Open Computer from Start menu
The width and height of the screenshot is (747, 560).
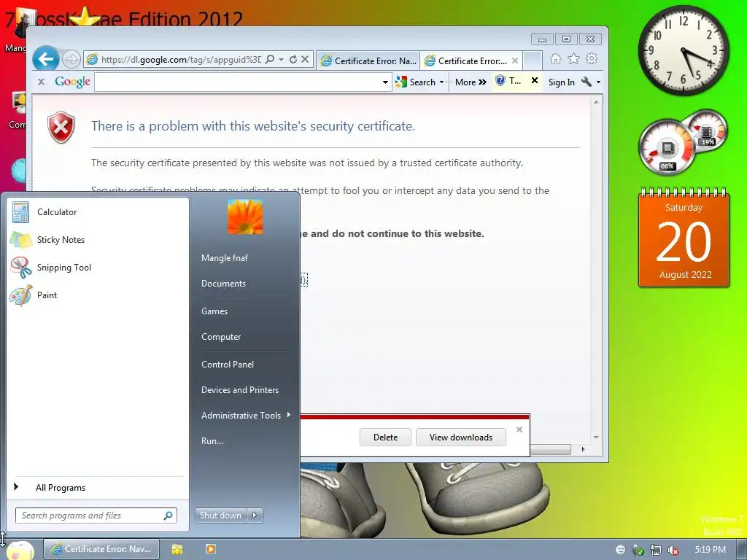(221, 337)
